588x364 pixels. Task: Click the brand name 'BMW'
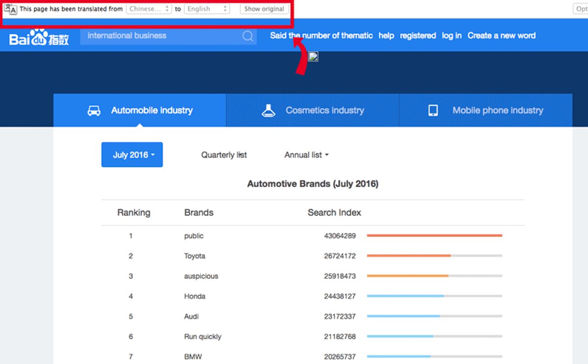point(193,357)
